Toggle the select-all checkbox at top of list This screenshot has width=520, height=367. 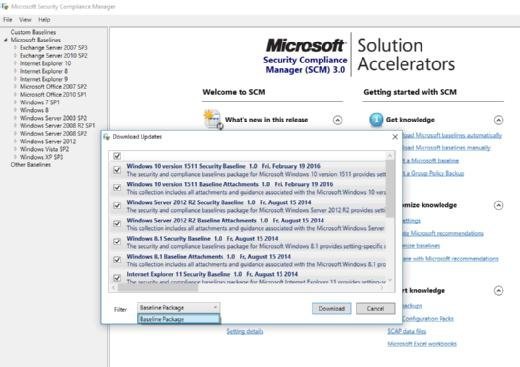tap(117, 156)
